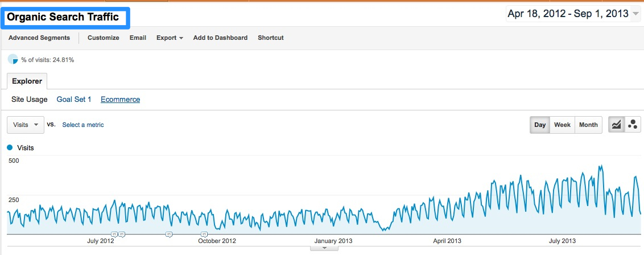The width and height of the screenshot is (644, 255).
Task: Open the first annotation marker near July 2012
Action: (x=114, y=235)
